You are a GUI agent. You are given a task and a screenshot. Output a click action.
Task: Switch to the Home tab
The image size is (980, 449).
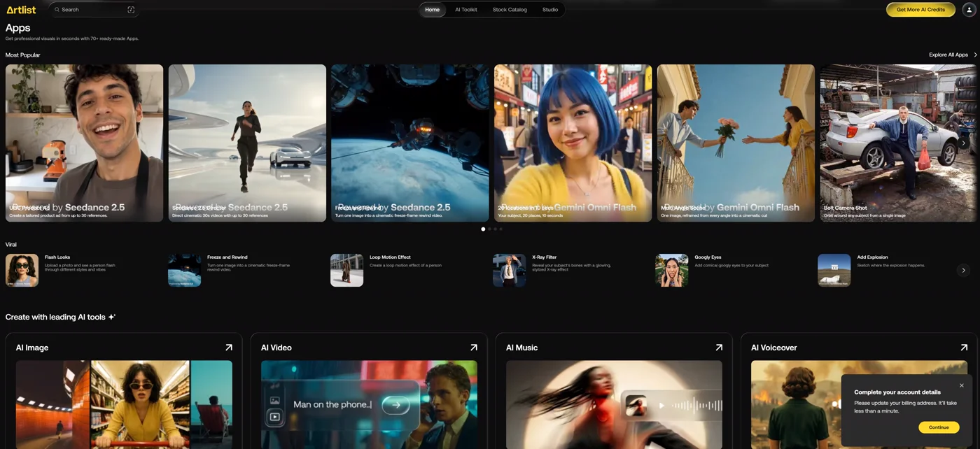[x=433, y=10]
